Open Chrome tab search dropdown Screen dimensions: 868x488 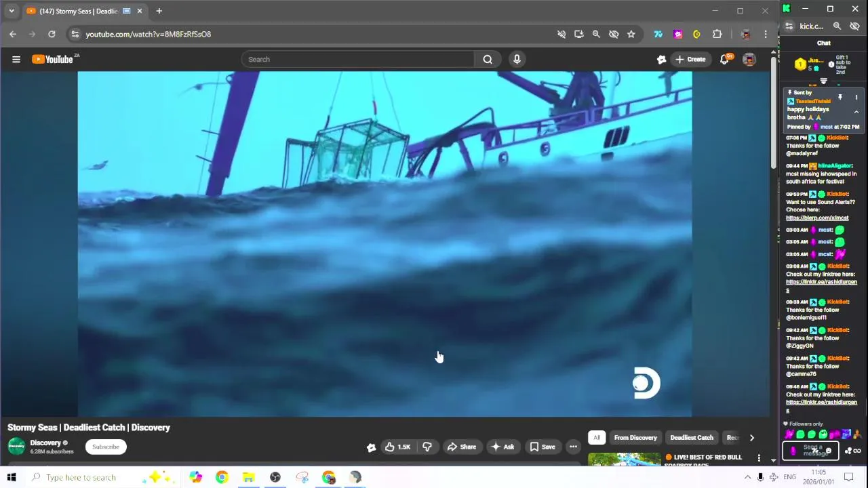coord(12,11)
